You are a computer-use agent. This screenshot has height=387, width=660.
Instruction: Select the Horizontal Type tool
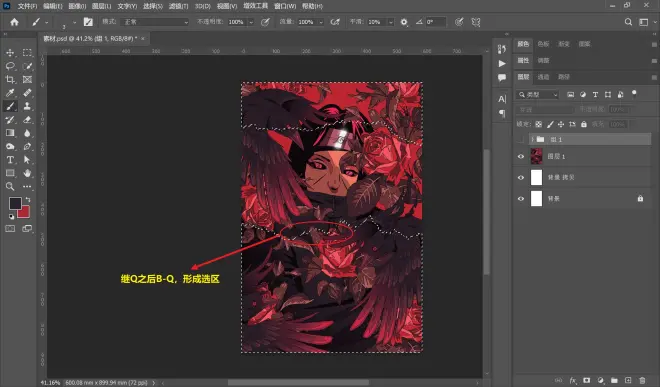(x=10, y=160)
